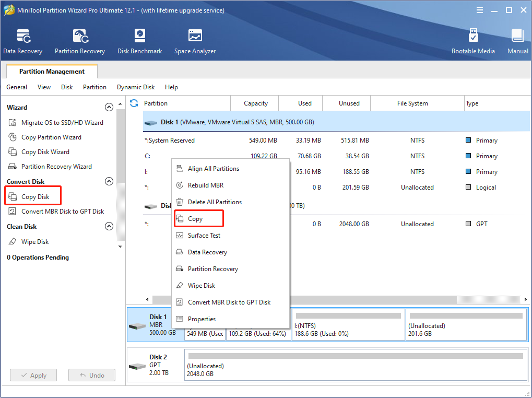This screenshot has width=532, height=398.
Task: Click Copy Disk in the sidebar
Action: pos(35,197)
